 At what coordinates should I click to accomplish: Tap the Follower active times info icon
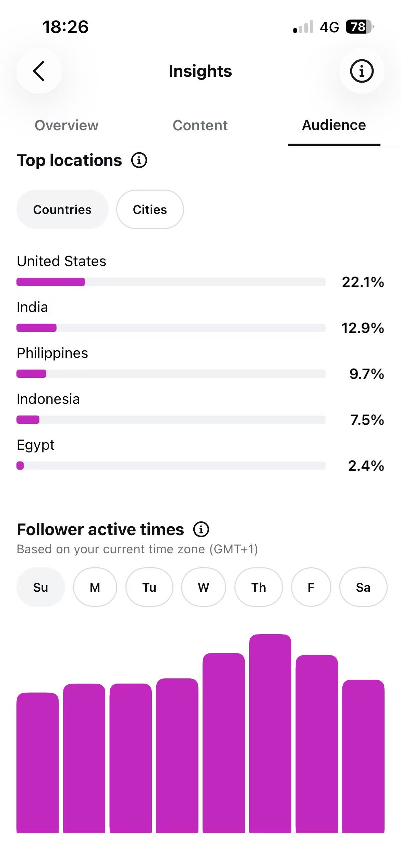point(201,529)
